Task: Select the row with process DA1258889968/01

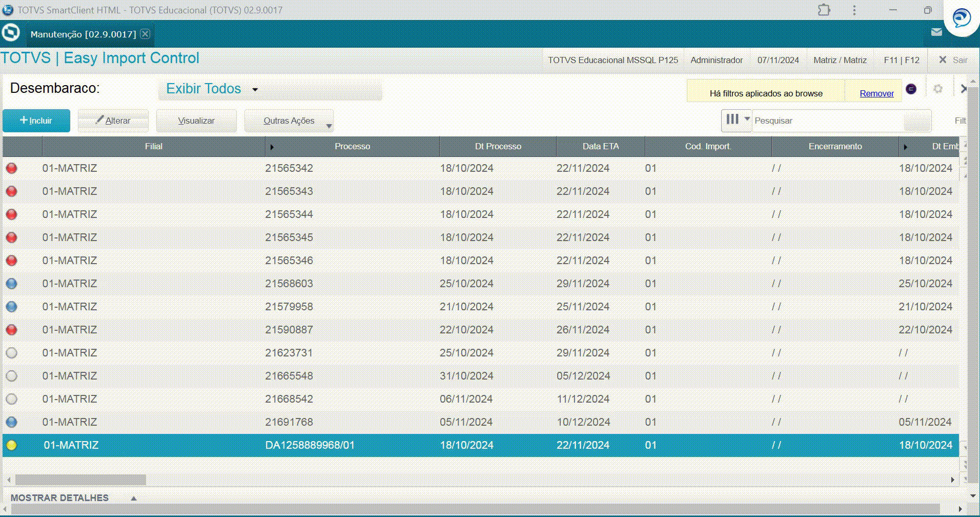Action: coord(481,445)
